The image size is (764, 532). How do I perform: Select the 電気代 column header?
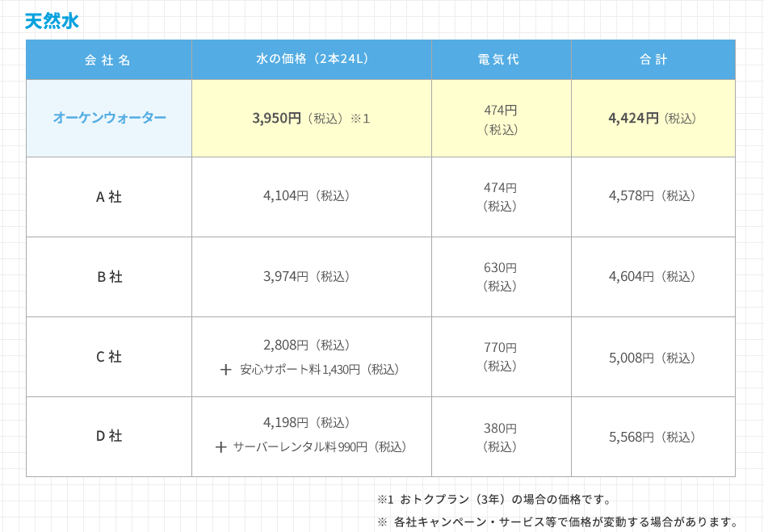(x=501, y=60)
